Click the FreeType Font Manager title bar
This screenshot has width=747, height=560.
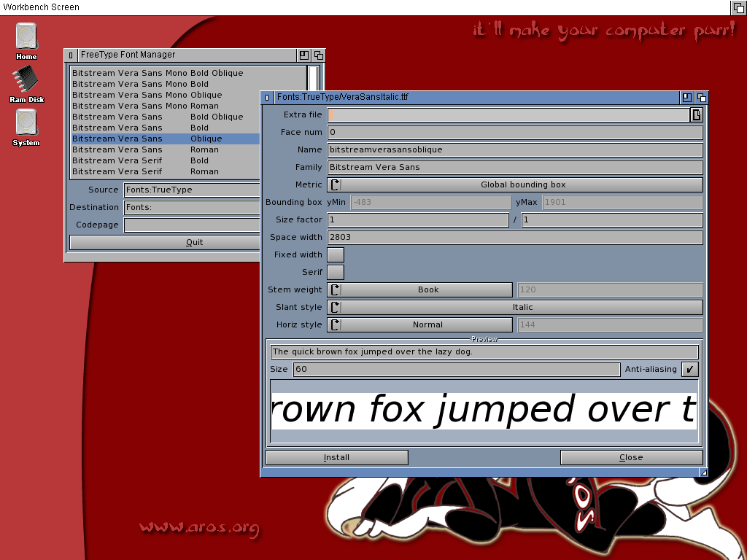coord(186,55)
